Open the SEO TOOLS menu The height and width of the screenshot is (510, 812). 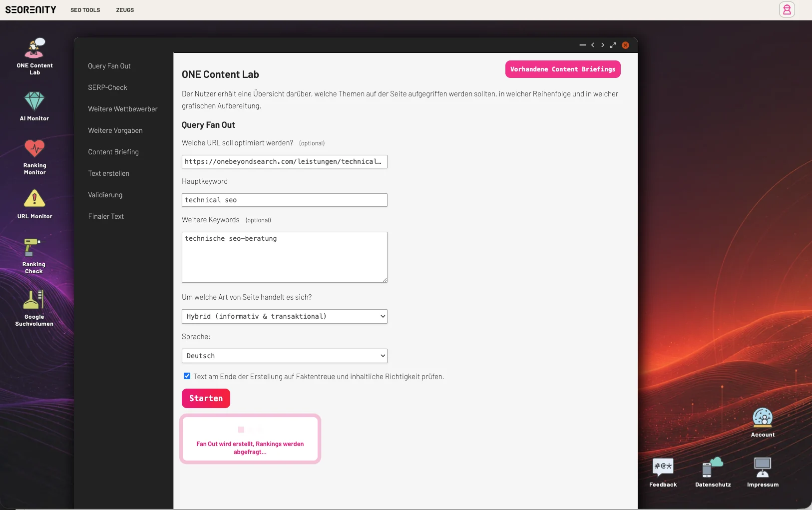coord(85,10)
